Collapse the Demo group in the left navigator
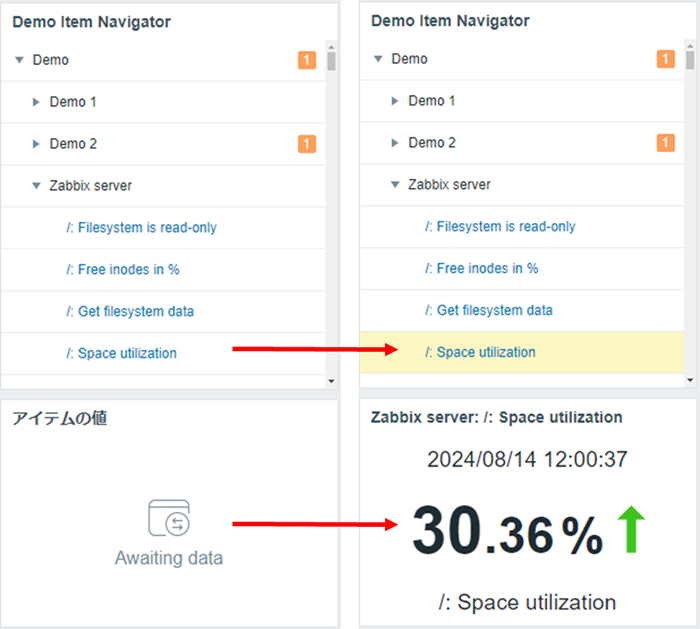This screenshot has width=700, height=629. [20, 60]
